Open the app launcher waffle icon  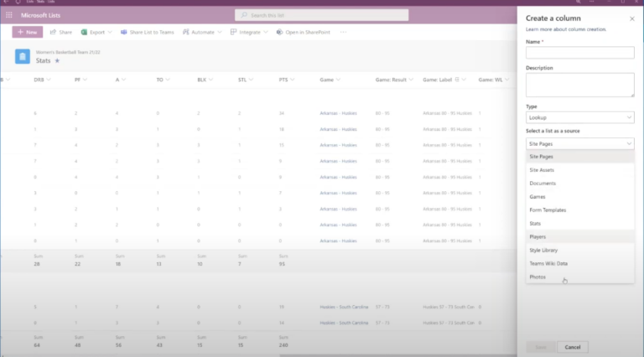[x=9, y=15]
